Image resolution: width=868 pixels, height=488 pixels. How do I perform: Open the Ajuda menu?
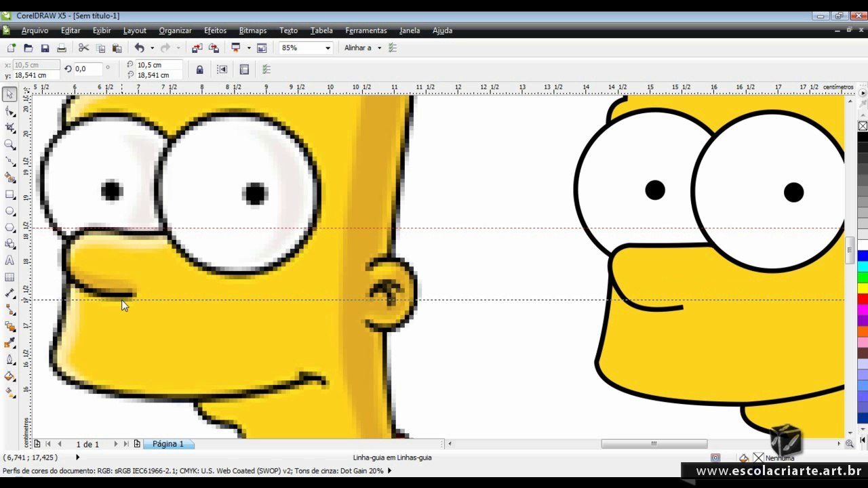[442, 30]
